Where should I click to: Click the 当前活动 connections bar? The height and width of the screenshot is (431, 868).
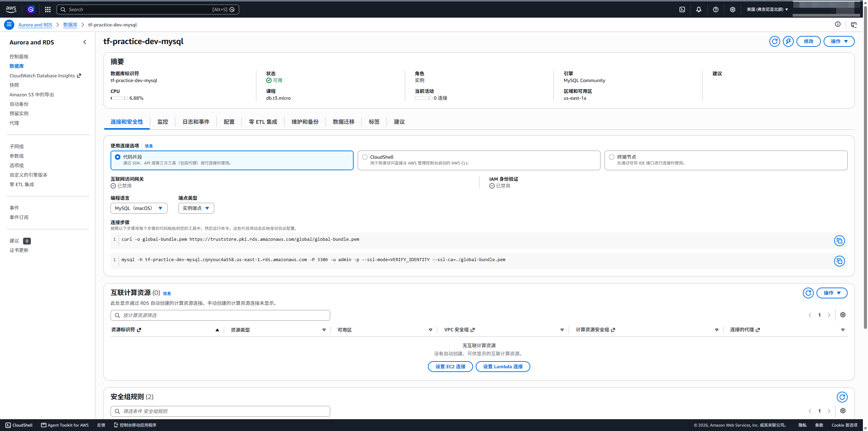point(423,98)
